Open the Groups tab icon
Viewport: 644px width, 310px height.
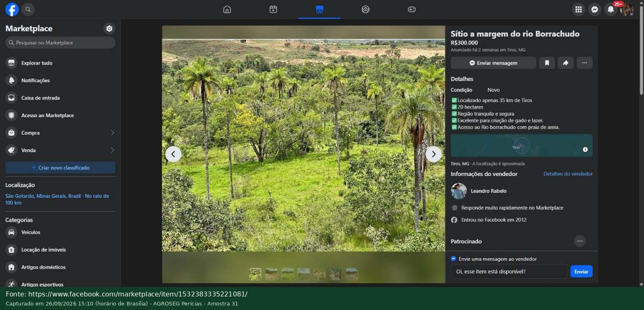pos(366,9)
